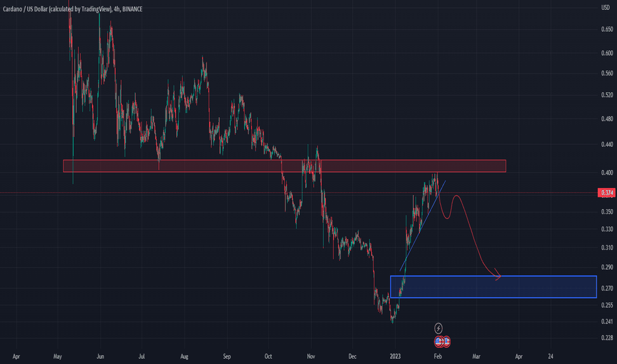
Task: Click the 0.440 price axis label
Action: (x=607, y=144)
